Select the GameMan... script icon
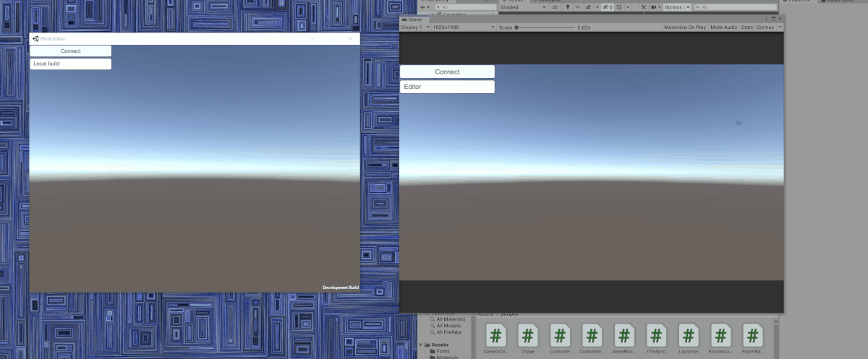868x359 pixels. pos(624,336)
